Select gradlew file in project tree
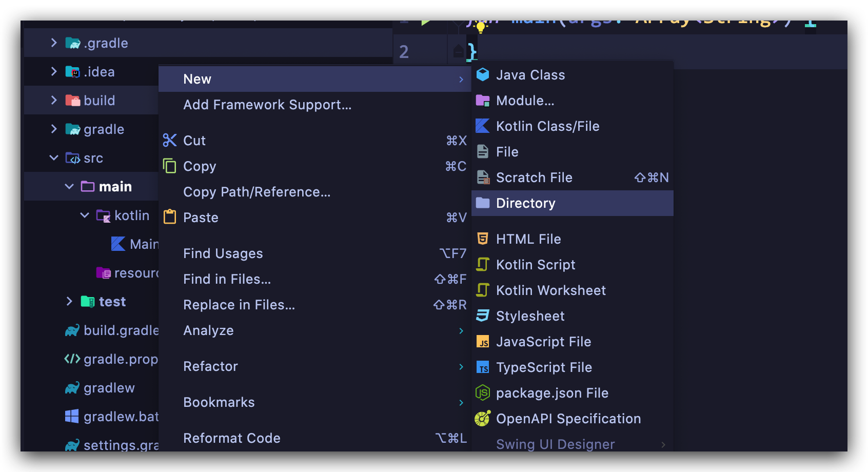 [109, 388]
